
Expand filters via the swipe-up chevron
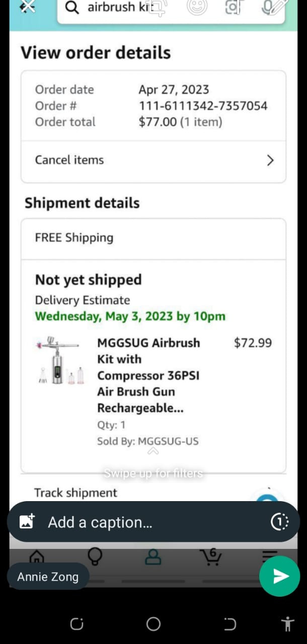[153, 451]
